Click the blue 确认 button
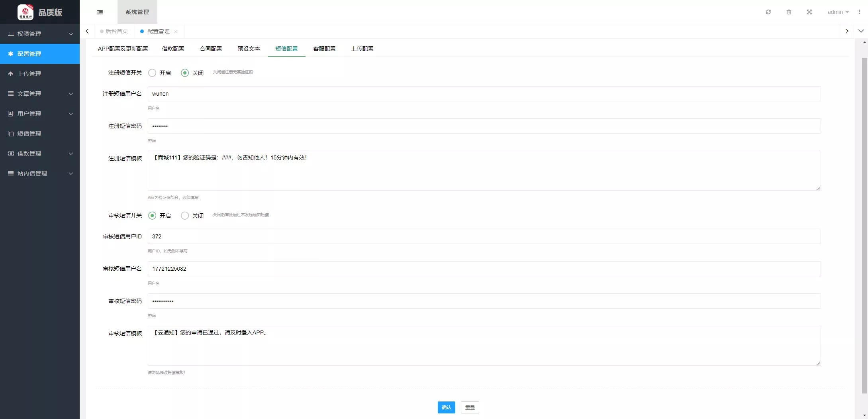The image size is (868, 419). click(446, 407)
